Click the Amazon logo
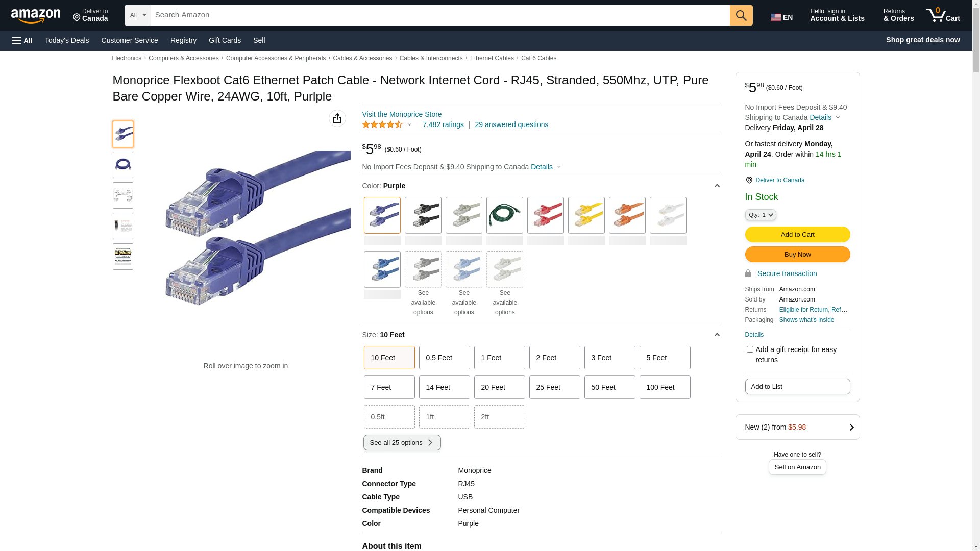Image resolution: width=980 pixels, height=551 pixels. point(36,16)
